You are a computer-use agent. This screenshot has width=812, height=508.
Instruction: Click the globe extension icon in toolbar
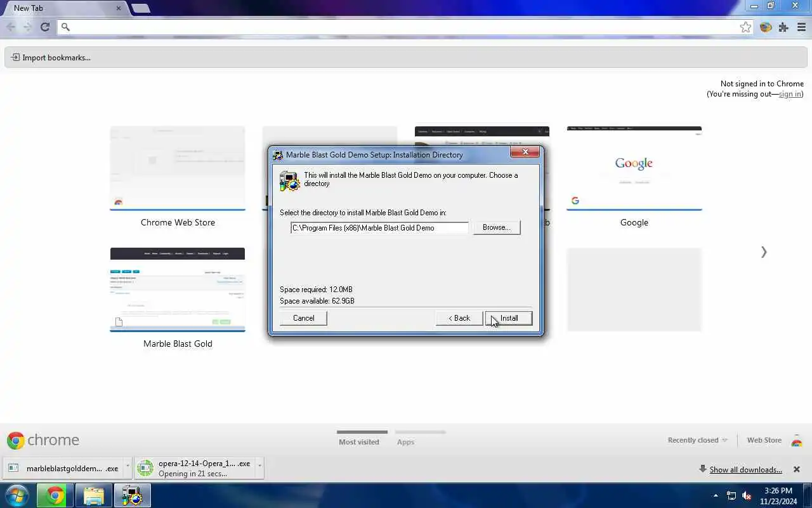(x=766, y=27)
